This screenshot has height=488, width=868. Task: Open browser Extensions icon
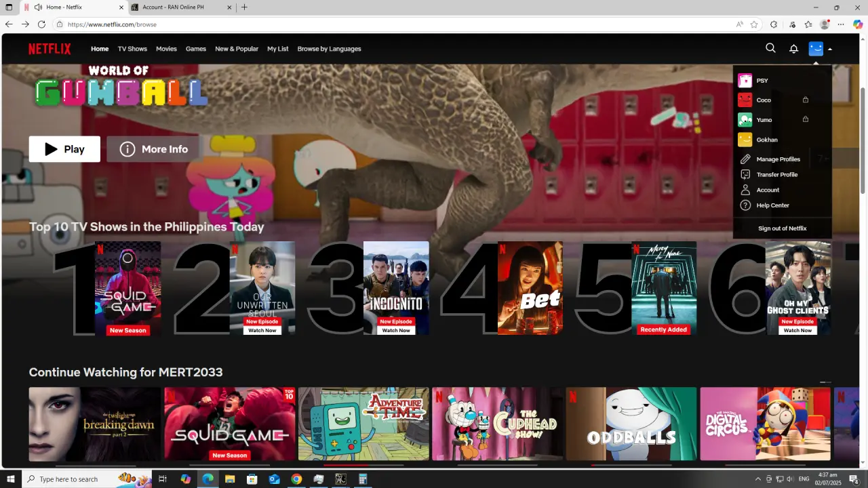click(774, 24)
